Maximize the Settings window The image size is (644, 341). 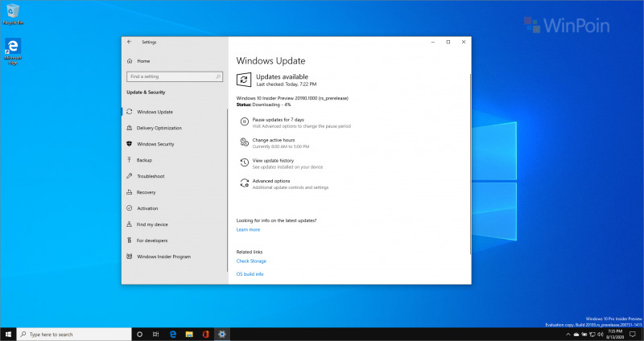448,42
